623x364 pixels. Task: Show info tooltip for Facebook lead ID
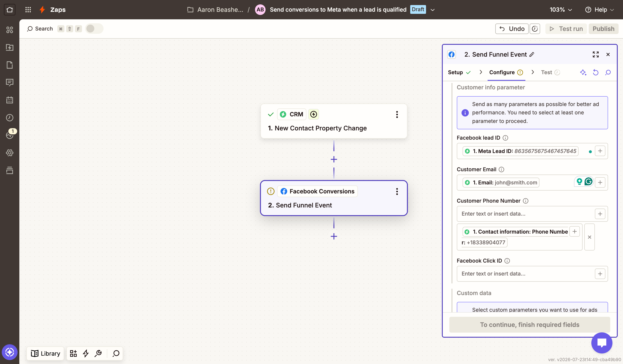click(x=505, y=138)
